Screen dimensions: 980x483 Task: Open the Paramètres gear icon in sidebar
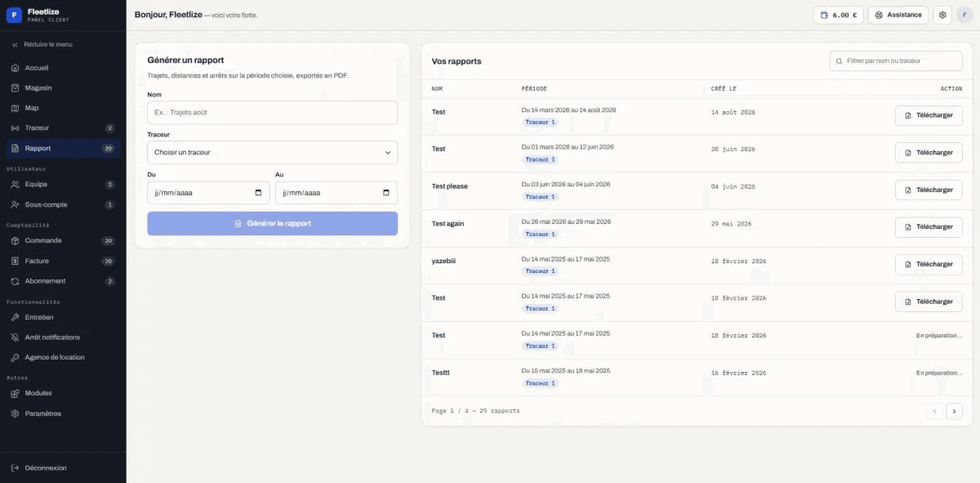15,414
